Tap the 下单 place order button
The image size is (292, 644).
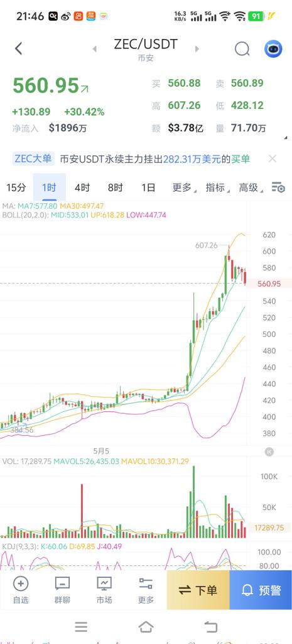coord(198,590)
